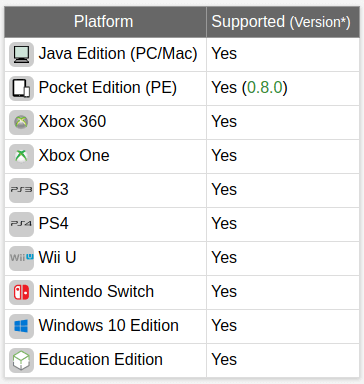Click the Yes cell for Xbox One
The width and height of the screenshot is (364, 384).
pyautogui.click(x=283, y=156)
